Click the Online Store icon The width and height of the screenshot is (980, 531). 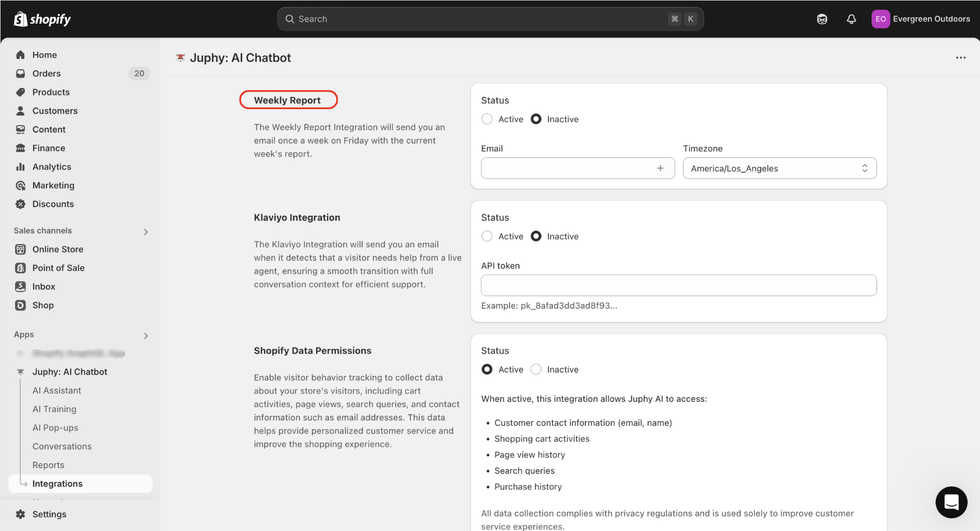[x=20, y=249]
